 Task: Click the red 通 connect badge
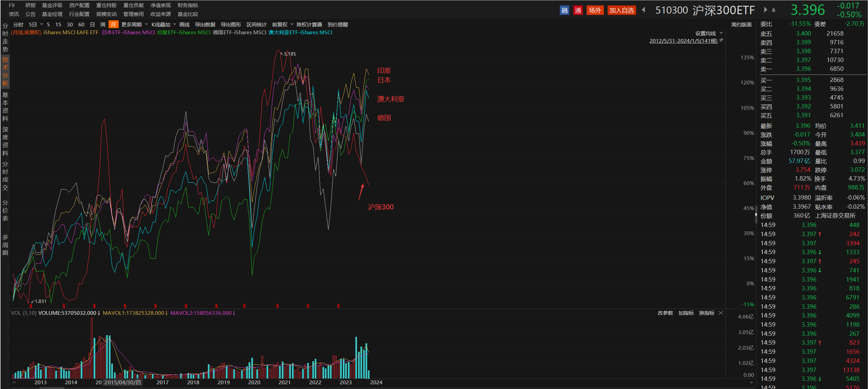pyautogui.click(x=578, y=10)
